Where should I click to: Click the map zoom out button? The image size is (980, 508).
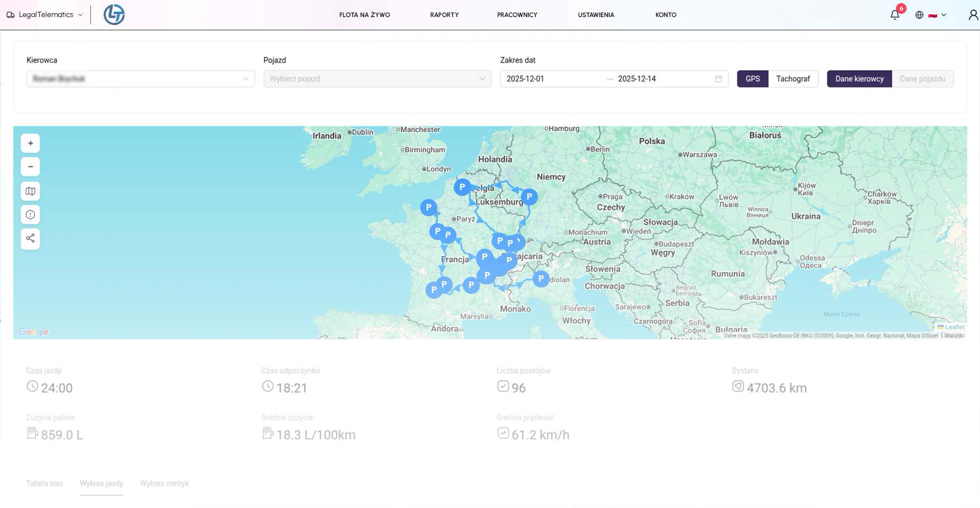tap(30, 167)
